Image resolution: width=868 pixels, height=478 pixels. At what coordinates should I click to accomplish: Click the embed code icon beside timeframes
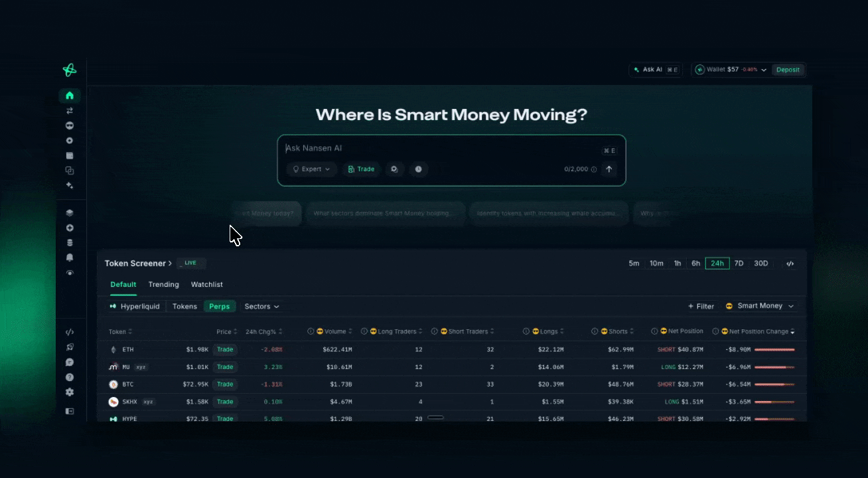click(790, 264)
